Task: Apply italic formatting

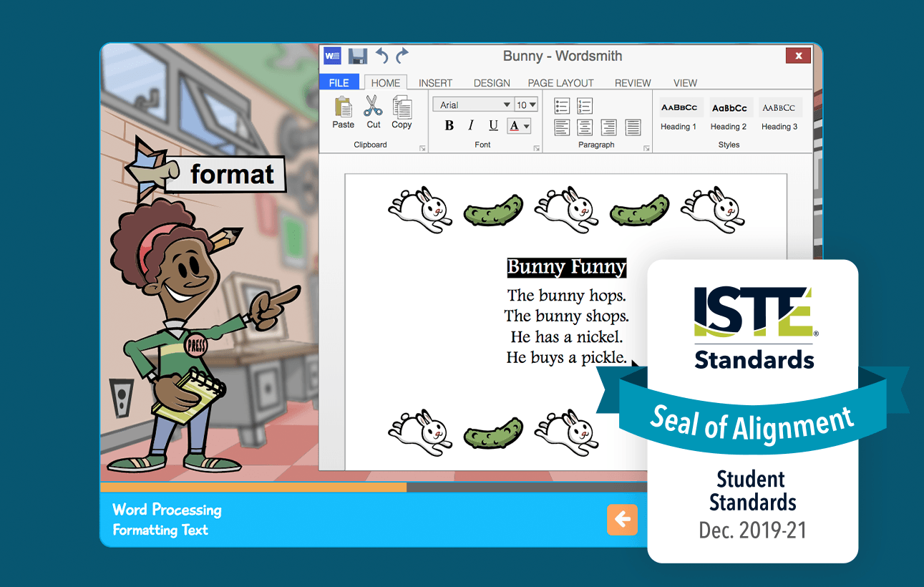Action: [x=471, y=126]
